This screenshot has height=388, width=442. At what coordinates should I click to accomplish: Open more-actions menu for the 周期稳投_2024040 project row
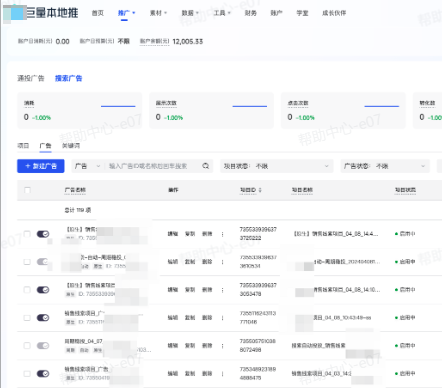point(223,262)
